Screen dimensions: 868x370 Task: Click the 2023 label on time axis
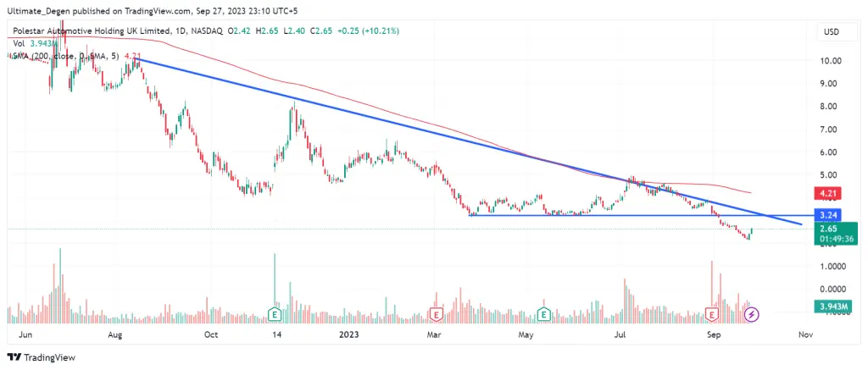tap(349, 334)
